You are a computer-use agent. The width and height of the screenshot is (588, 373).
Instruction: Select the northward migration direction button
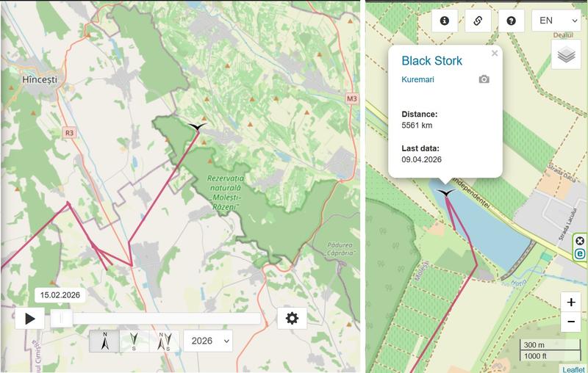click(104, 341)
